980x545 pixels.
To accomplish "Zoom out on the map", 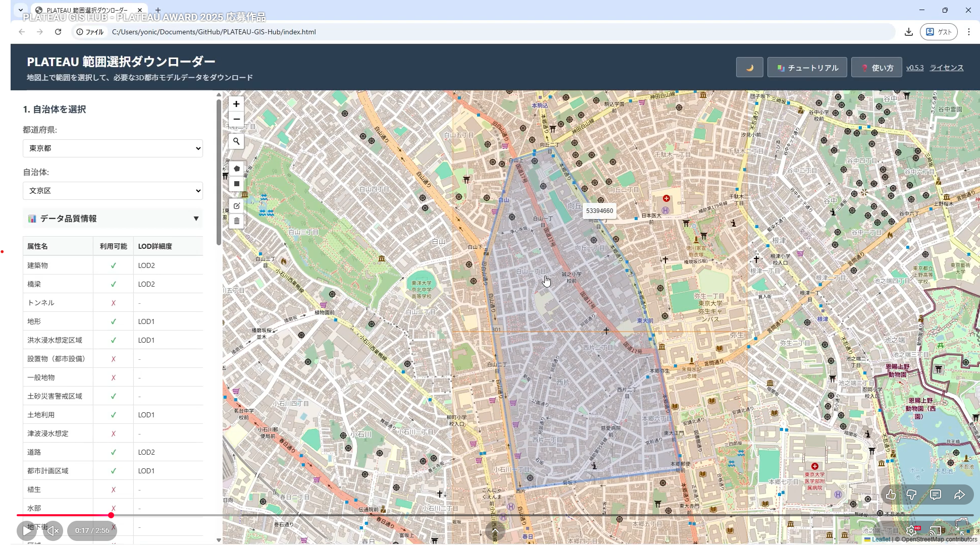I will pyautogui.click(x=236, y=119).
